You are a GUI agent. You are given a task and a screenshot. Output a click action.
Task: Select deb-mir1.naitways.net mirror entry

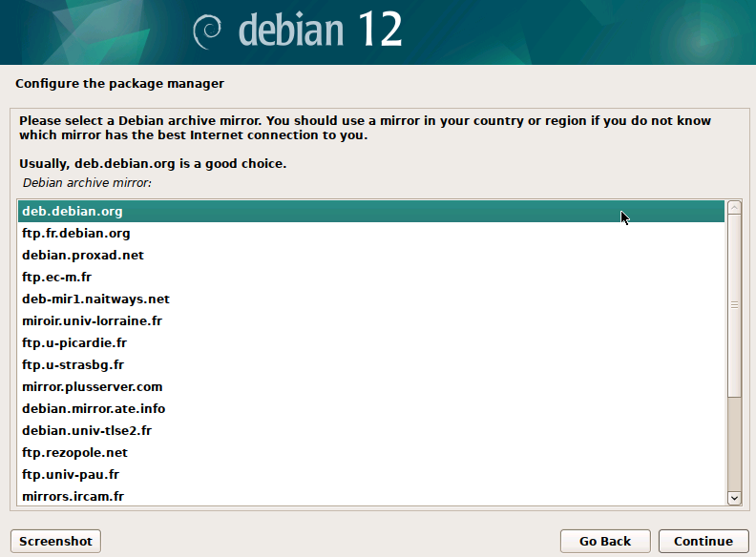pos(95,299)
